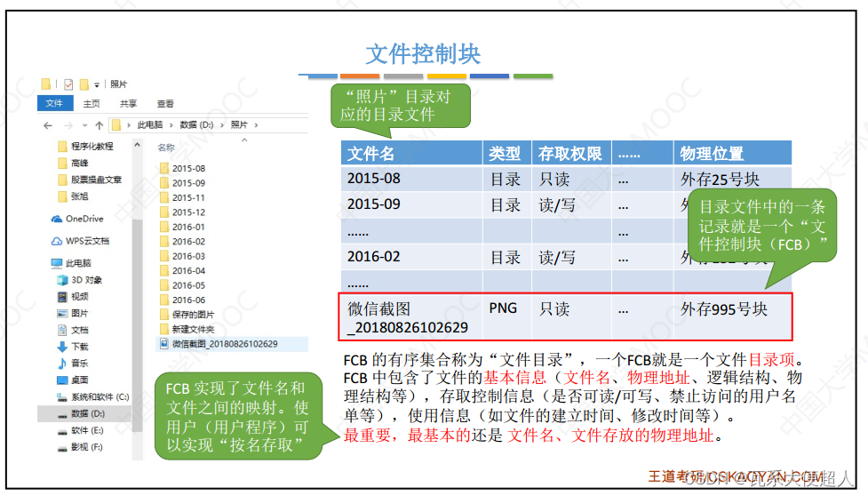Click the OneDrive cloud icon
This screenshot has width=868, height=496.
tap(57, 219)
